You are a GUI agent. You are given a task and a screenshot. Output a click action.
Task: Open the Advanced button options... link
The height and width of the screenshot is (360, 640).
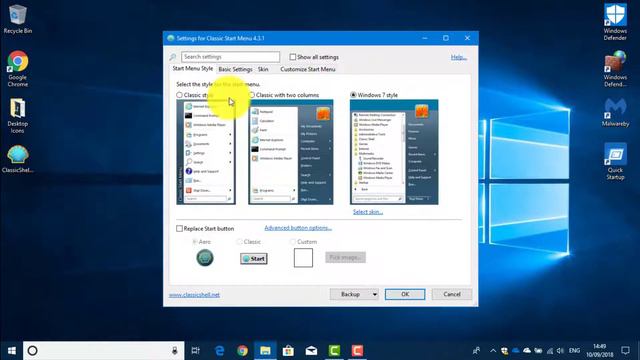pos(298,228)
